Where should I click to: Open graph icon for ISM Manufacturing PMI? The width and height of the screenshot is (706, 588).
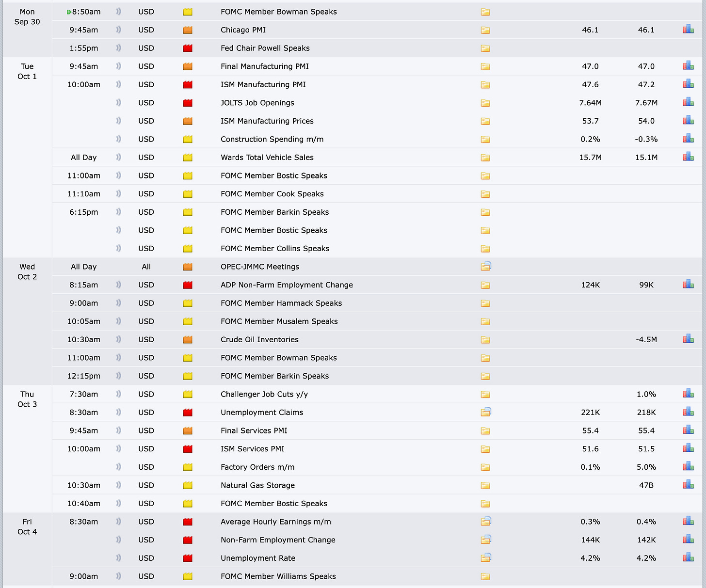[x=688, y=84]
